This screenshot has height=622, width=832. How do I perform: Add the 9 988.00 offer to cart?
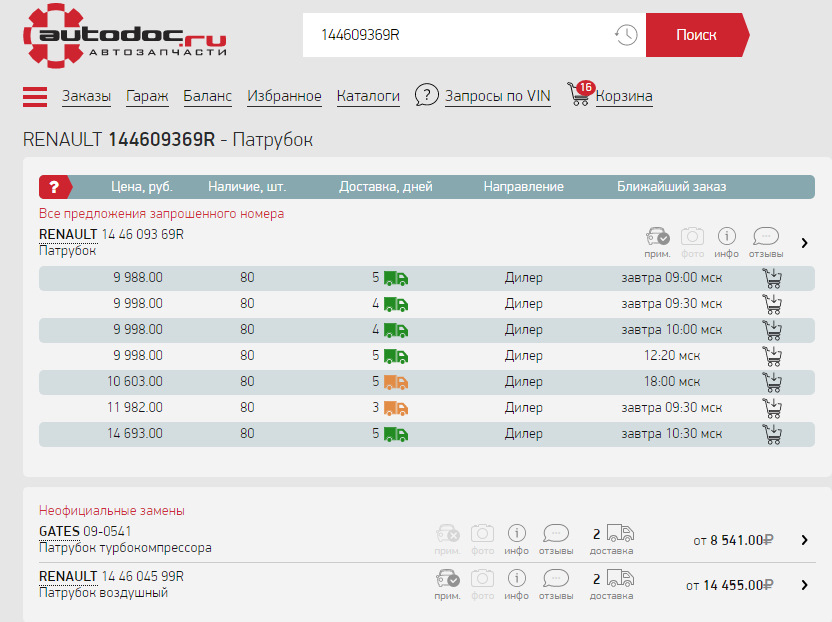[x=771, y=278]
